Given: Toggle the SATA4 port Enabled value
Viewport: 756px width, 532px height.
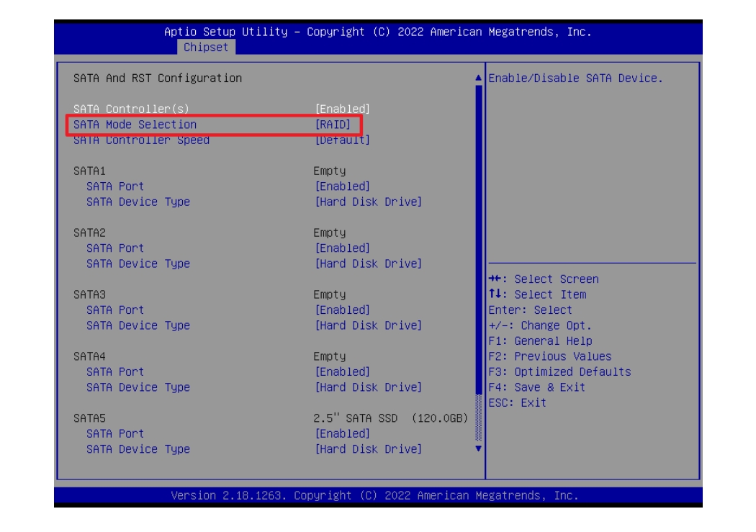Looking at the screenshot, I should (343, 372).
